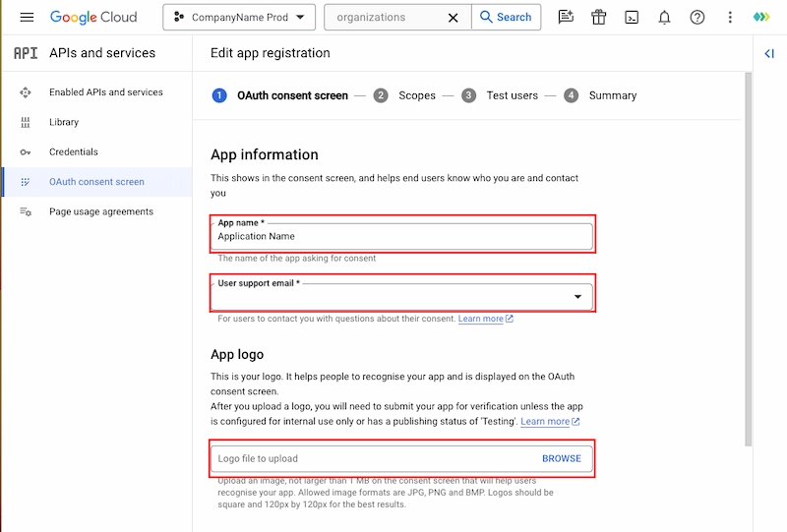The image size is (787, 532).
Task: Click the gift box free trial icon
Action: 598,18
